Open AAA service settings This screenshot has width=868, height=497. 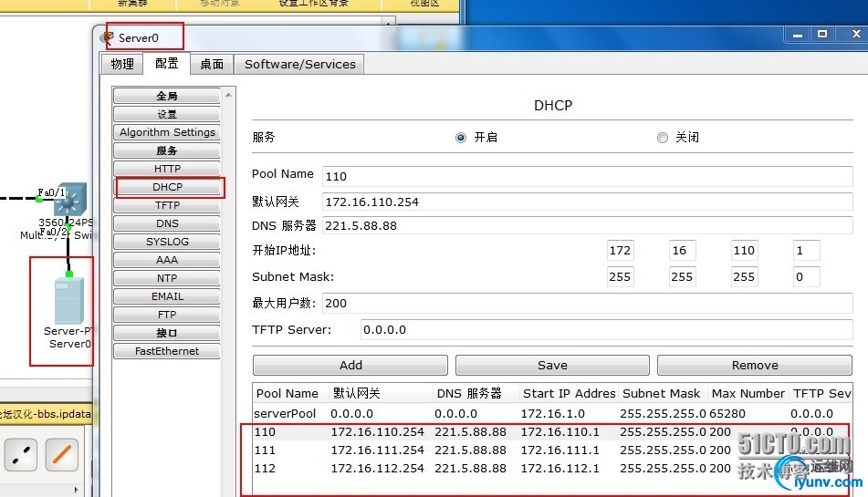pyautogui.click(x=167, y=260)
